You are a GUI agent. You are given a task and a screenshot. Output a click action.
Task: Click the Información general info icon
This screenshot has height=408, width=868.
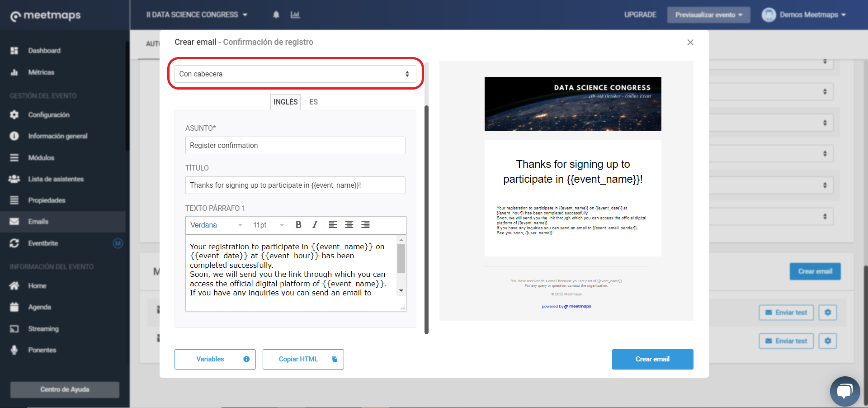pos(14,136)
